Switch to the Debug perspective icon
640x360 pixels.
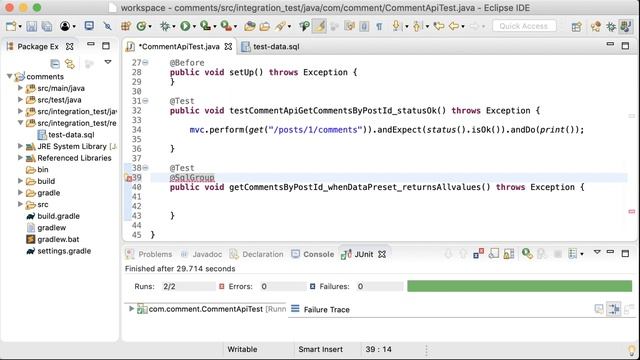tap(611, 27)
